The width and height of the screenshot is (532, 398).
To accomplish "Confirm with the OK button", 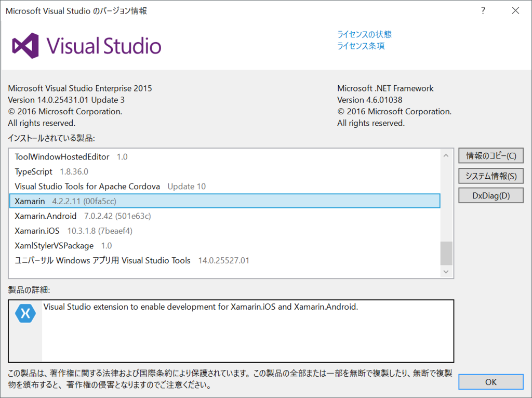I will pyautogui.click(x=491, y=382).
